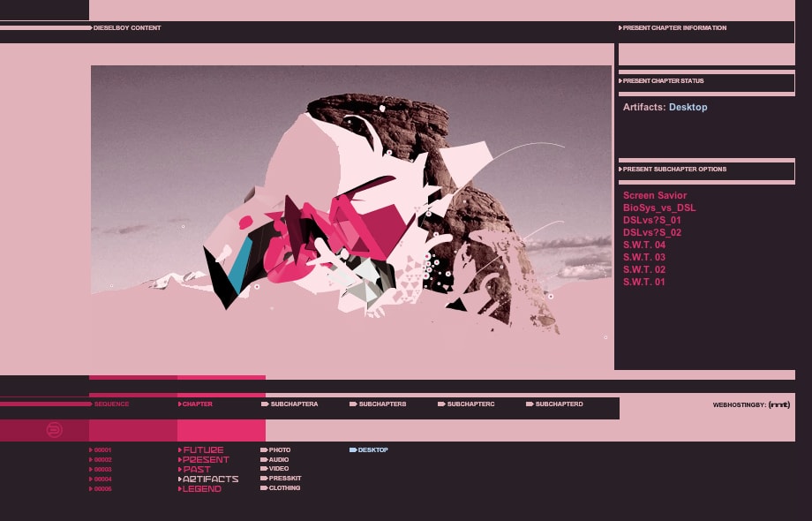Viewport: 812px width, 521px height.
Task: Click the SUBCHAPTERB column header
Action: click(378, 404)
